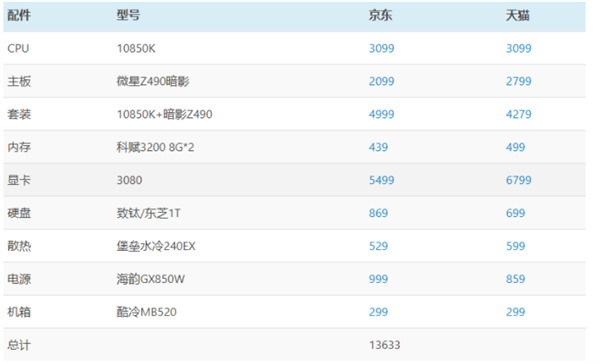This screenshot has width=600, height=364.
Task: Open Tmall cooler price 599
Action: coord(515,246)
